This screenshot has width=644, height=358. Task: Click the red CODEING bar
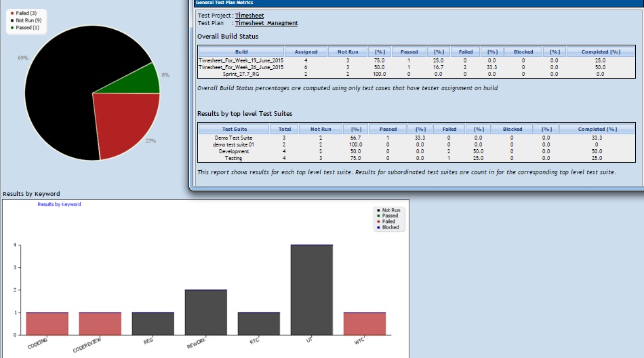pos(47,323)
